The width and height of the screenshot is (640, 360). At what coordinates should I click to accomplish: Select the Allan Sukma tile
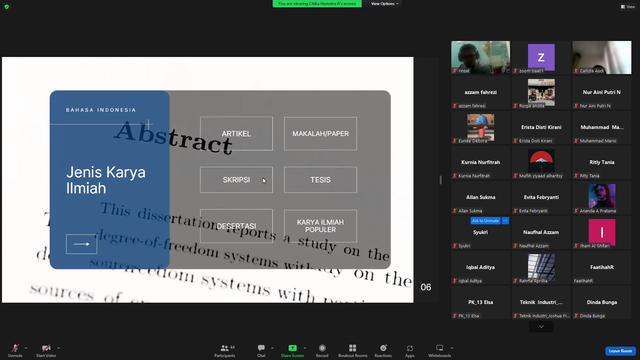pyautogui.click(x=480, y=198)
